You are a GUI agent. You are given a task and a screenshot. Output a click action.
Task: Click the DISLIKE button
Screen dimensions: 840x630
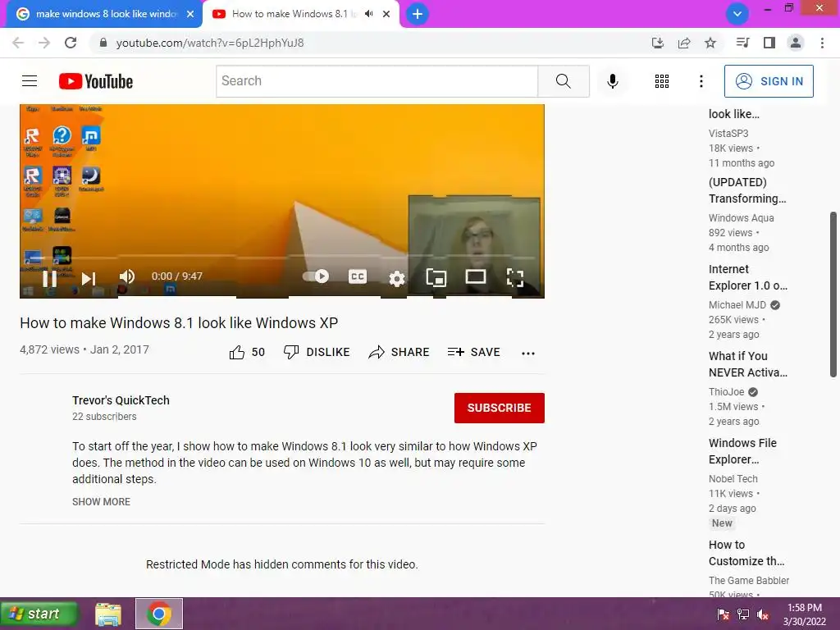pyautogui.click(x=317, y=352)
